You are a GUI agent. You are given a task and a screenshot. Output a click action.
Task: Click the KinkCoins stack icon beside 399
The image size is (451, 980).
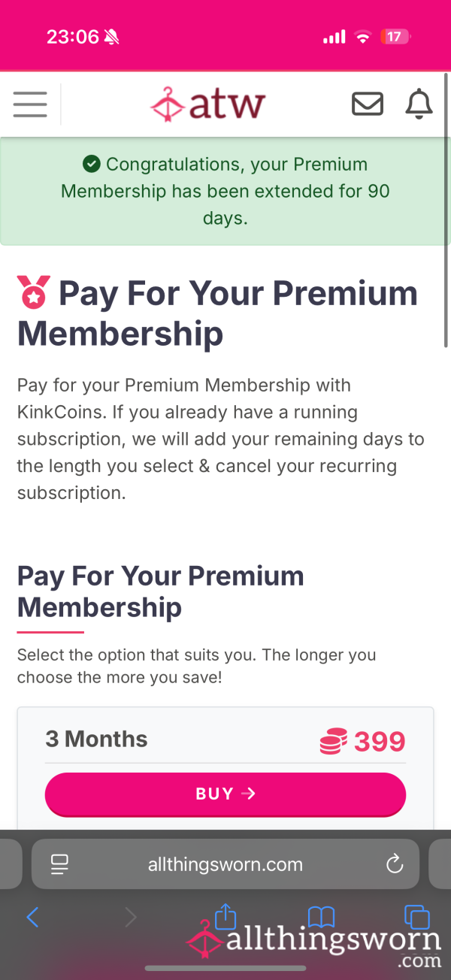[x=333, y=742]
